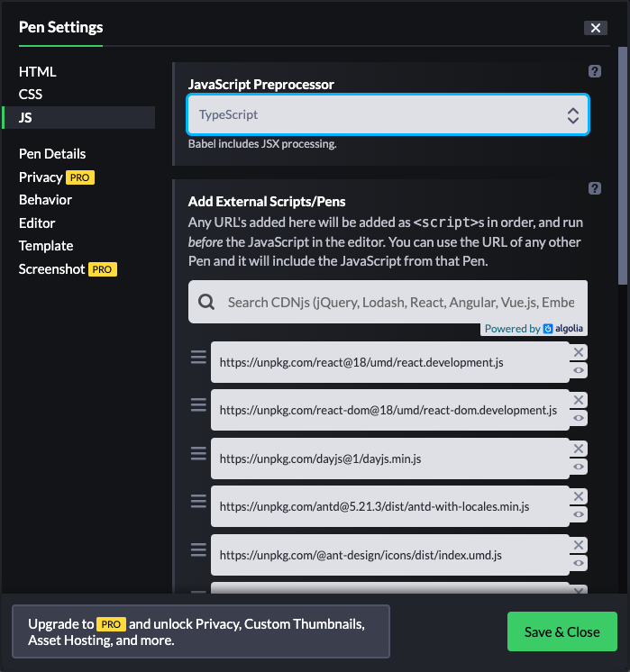The height and width of the screenshot is (672, 630).
Task: Edit the antd@5.21.3 URL field
Action: 390,506
